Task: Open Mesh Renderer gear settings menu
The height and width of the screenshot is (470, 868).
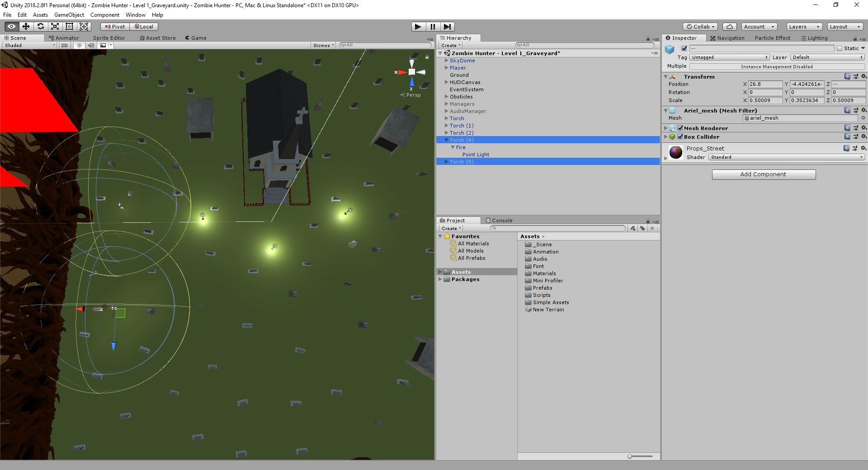Action: click(x=863, y=128)
